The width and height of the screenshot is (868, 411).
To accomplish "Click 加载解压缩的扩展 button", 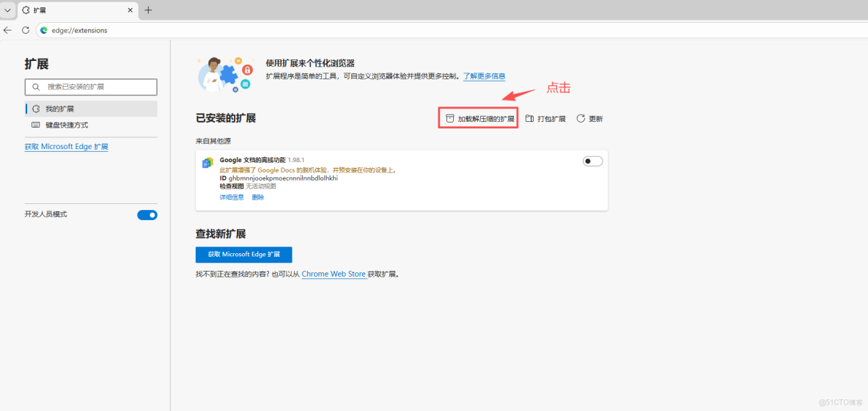I will coord(480,119).
